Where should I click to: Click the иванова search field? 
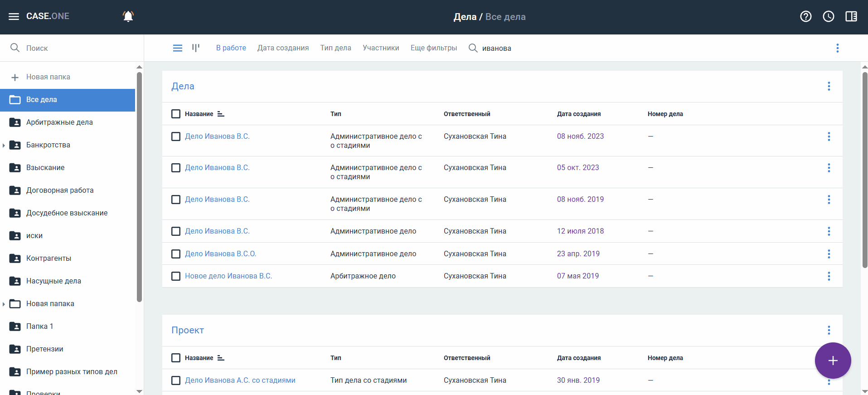point(496,48)
